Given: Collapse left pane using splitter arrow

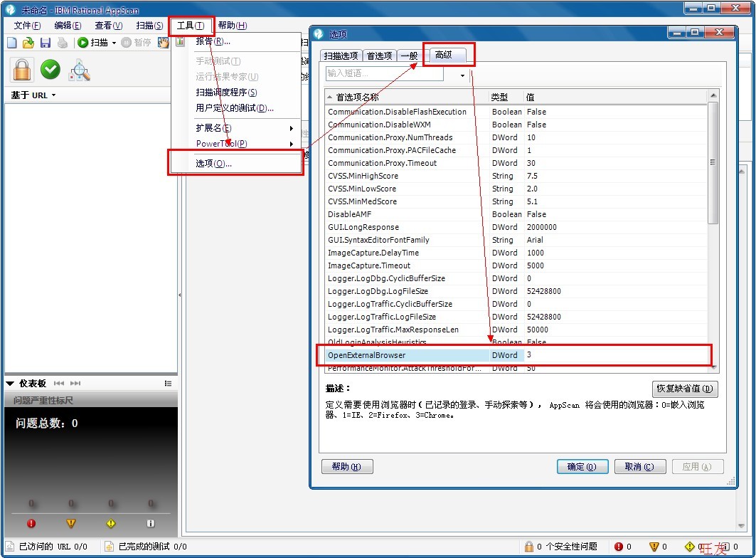Looking at the screenshot, I should [x=180, y=295].
